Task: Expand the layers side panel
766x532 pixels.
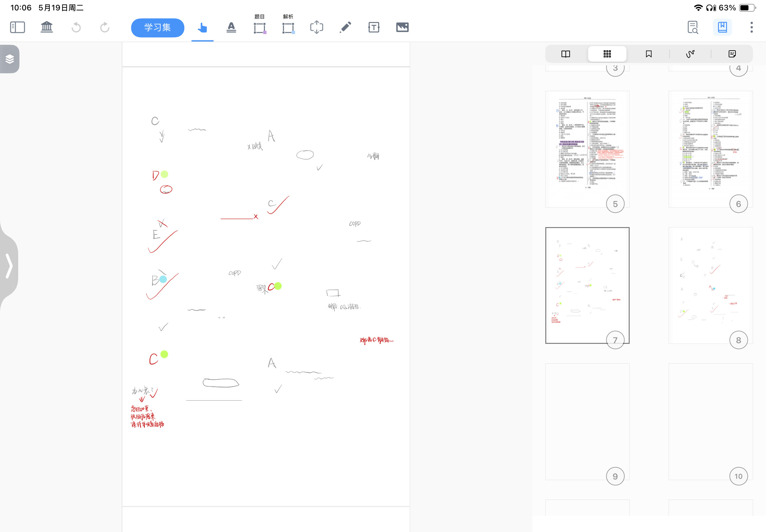Action: coord(10,59)
